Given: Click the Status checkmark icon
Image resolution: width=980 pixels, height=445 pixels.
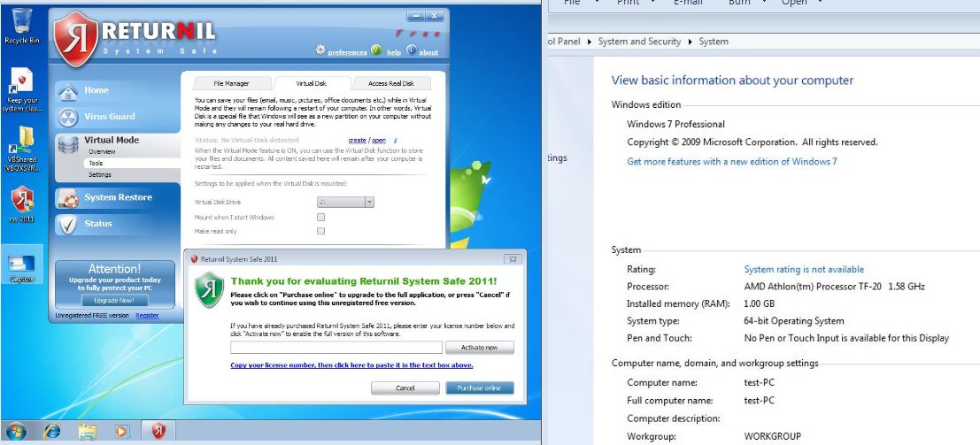Looking at the screenshot, I should pyautogui.click(x=67, y=225).
